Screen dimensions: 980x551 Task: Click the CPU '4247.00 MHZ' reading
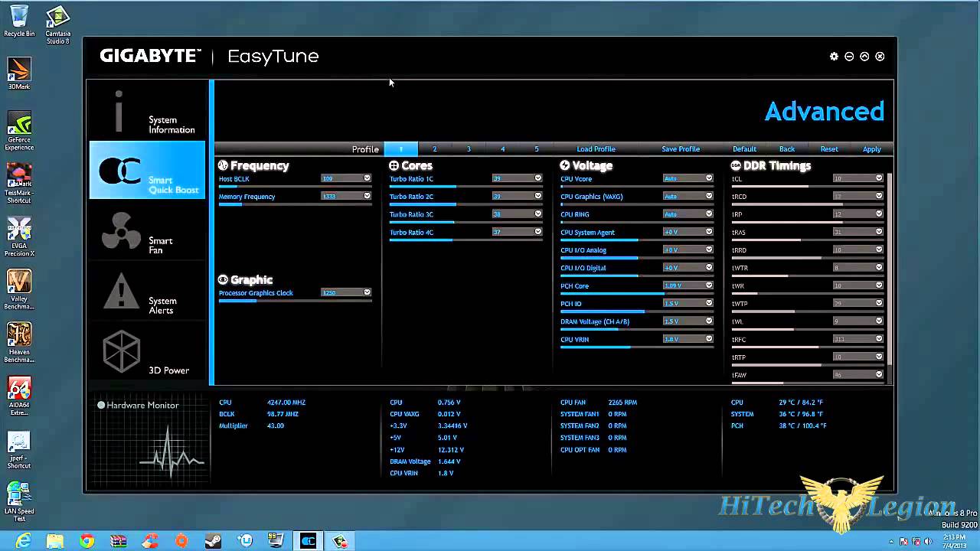tap(286, 403)
